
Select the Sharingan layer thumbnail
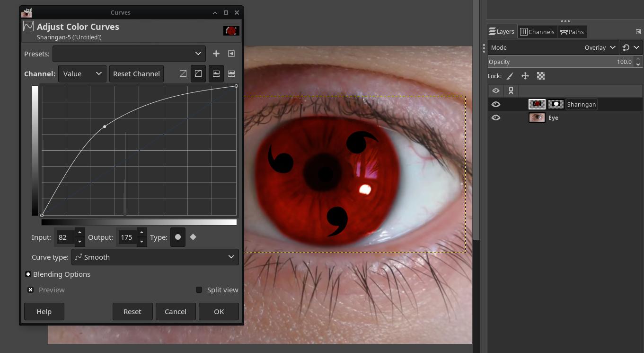pos(537,104)
